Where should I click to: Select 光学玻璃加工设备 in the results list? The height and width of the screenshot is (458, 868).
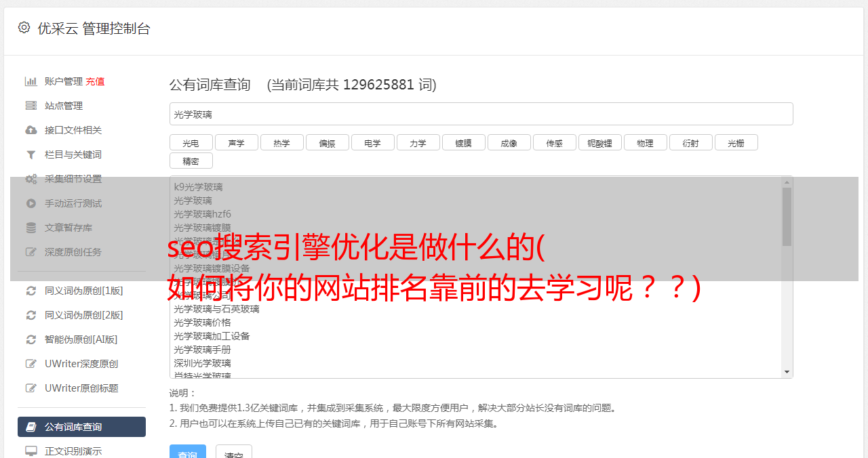point(212,336)
